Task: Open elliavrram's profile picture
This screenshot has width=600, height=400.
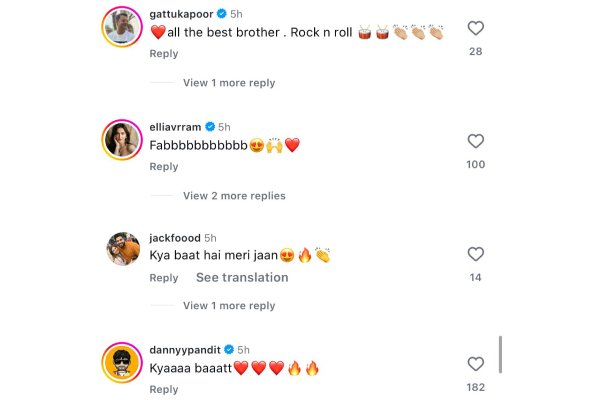Action: tap(123, 140)
